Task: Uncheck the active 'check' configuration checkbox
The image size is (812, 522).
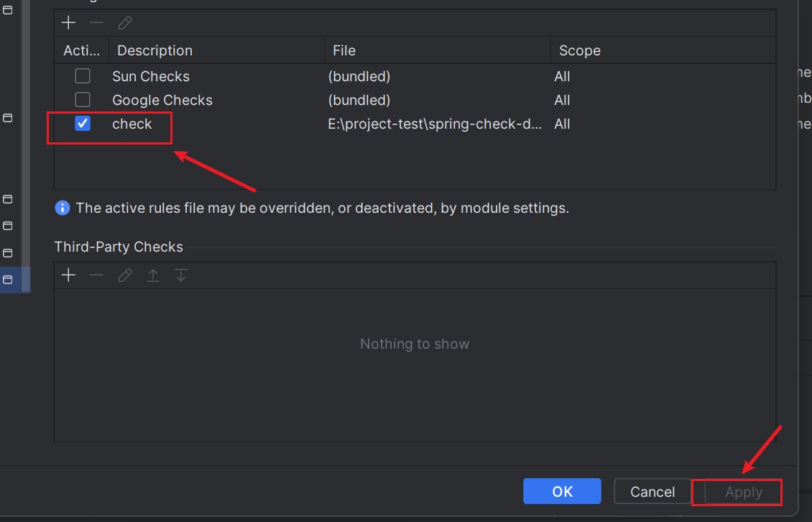Action: [x=83, y=124]
